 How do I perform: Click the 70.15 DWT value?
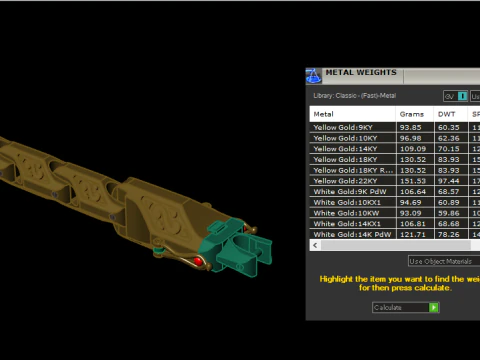point(449,149)
